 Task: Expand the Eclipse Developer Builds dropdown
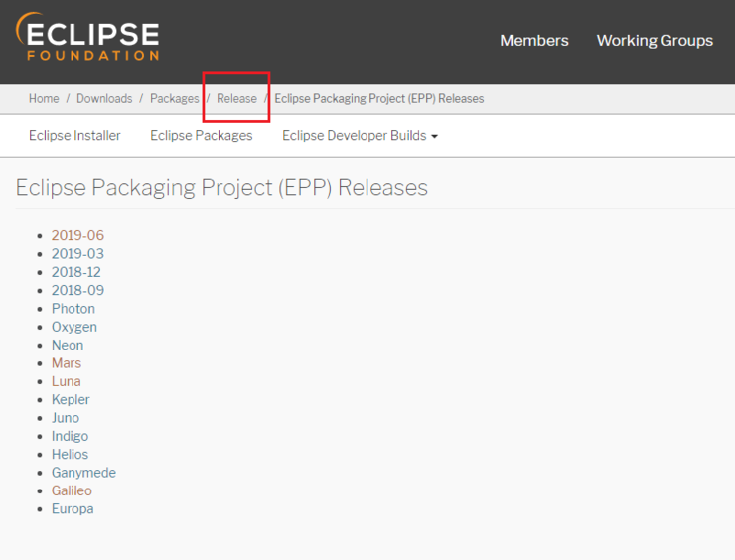point(360,136)
